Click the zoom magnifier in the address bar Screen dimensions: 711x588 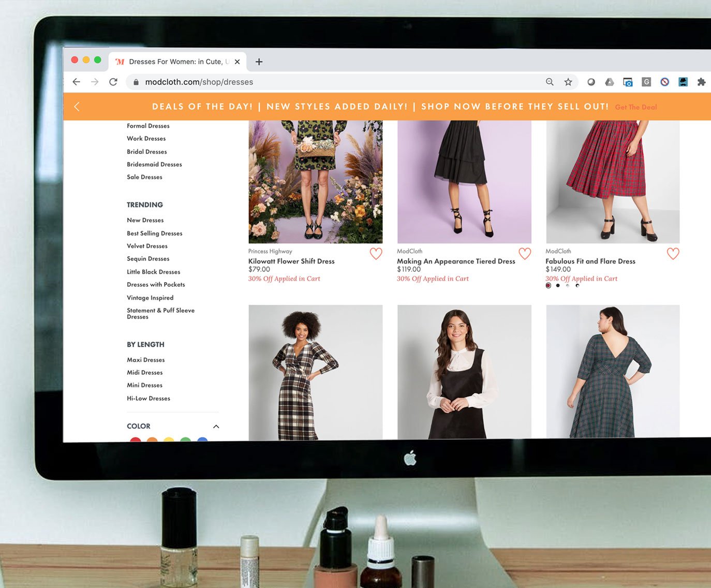[550, 82]
